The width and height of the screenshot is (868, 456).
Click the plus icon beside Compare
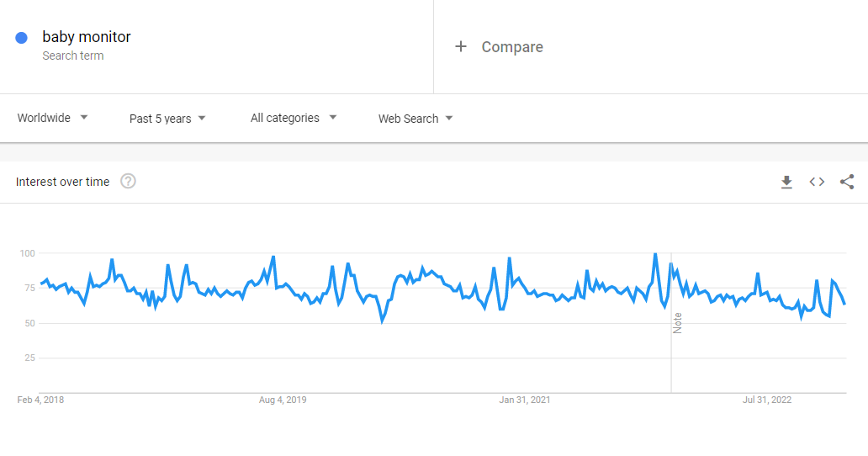[x=460, y=47]
